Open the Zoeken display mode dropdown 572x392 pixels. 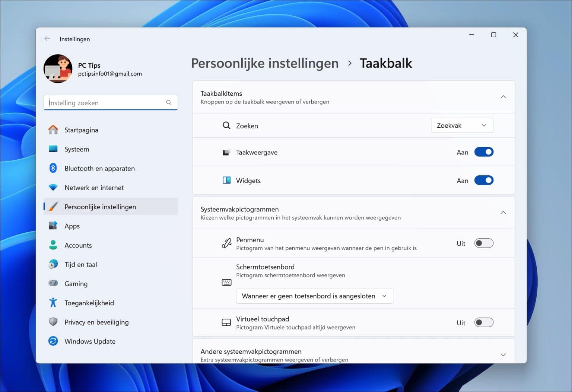(462, 125)
